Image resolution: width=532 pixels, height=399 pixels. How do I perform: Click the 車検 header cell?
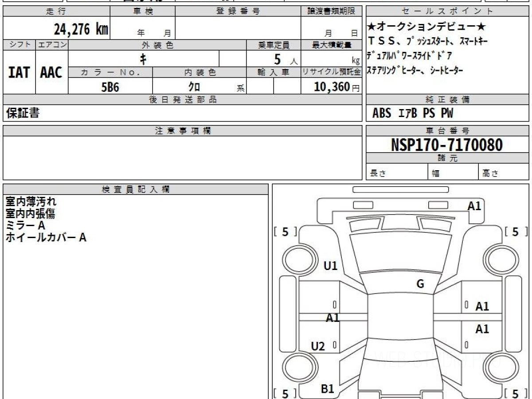coord(143,11)
